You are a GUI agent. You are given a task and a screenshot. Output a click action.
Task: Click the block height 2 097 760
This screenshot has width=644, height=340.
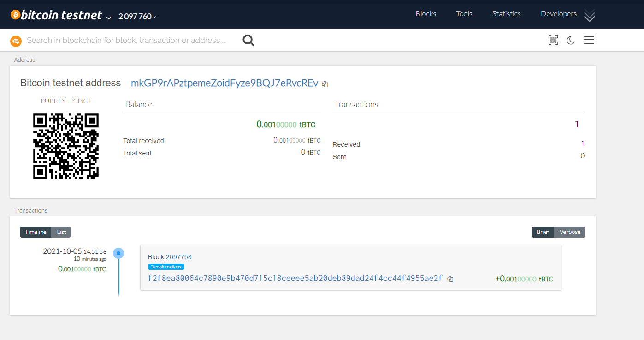coord(135,17)
